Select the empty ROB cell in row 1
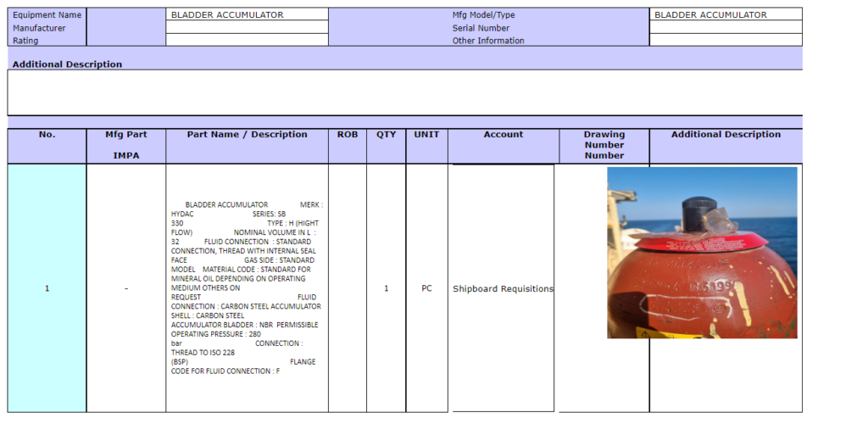The image size is (868, 435). (348, 288)
